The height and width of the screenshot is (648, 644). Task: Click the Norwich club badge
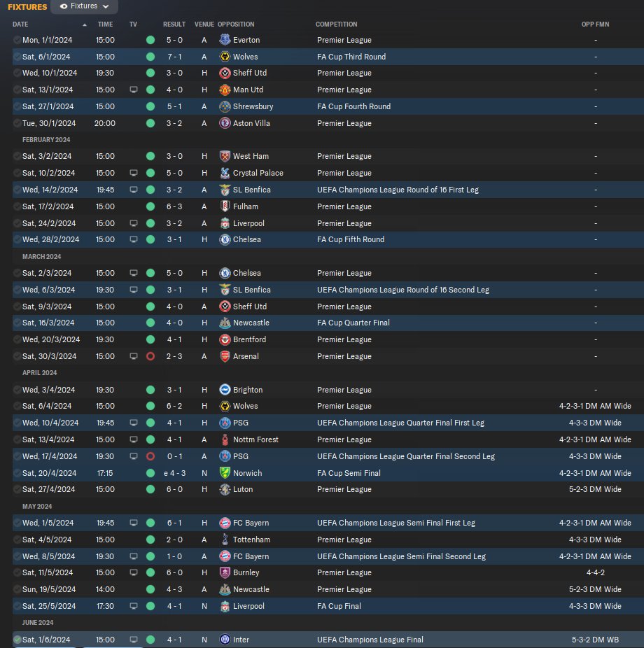(x=225, y=473)
